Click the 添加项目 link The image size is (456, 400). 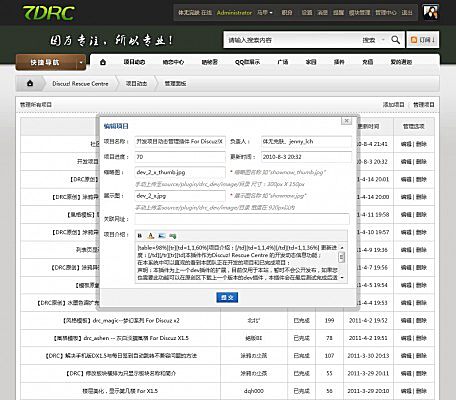pyautogui.click(x=394, y=105)
